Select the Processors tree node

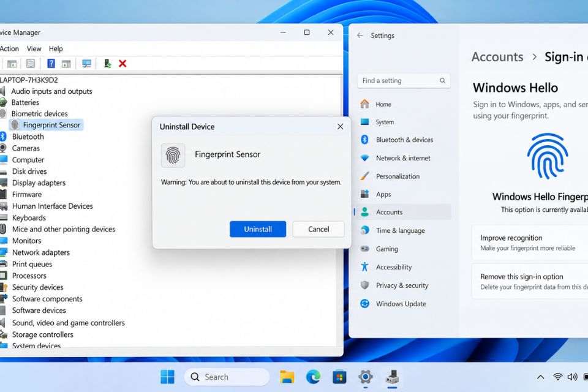[x=29, y=276]
